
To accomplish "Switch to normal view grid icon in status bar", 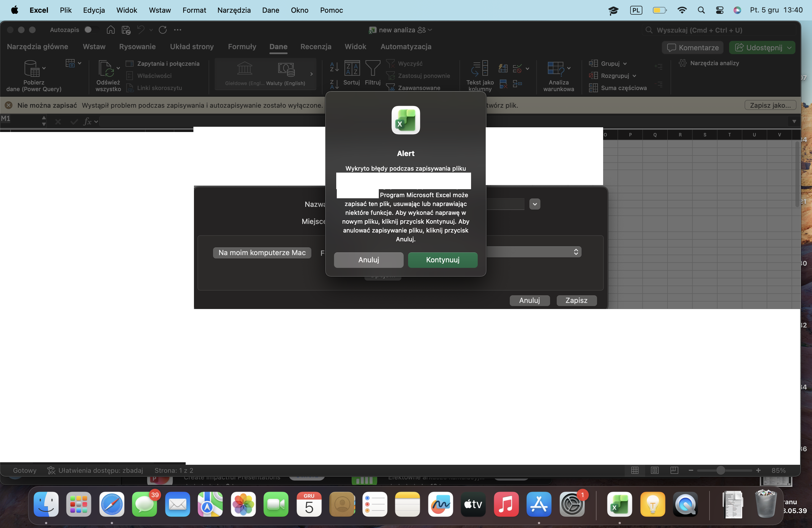I will point(635,470).
